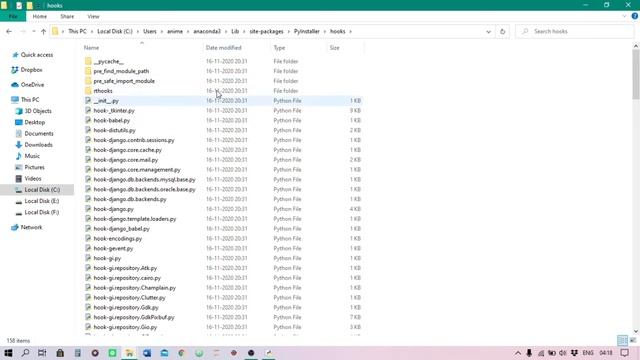This screenshot has height=360, width=640.
Task: Open Downloads in the sidebar
Action: click(38, 144)
